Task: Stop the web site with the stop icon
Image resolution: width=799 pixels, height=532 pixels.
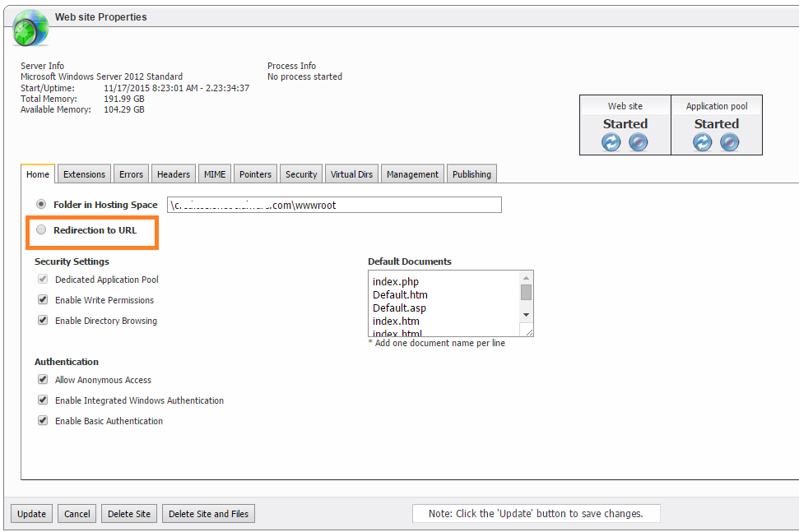Action: 639,142
